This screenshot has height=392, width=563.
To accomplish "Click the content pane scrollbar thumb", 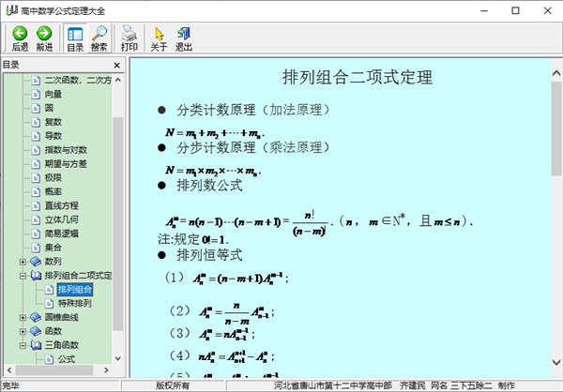I will (x=556, y=128).
